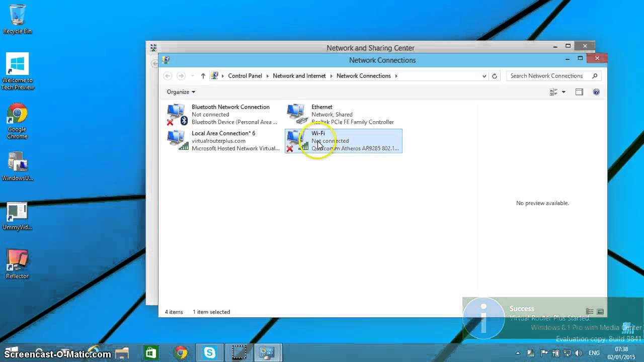
Task: Select the Bluetooth Network Connection adapter icon
Action: click(x=177, y=114)
